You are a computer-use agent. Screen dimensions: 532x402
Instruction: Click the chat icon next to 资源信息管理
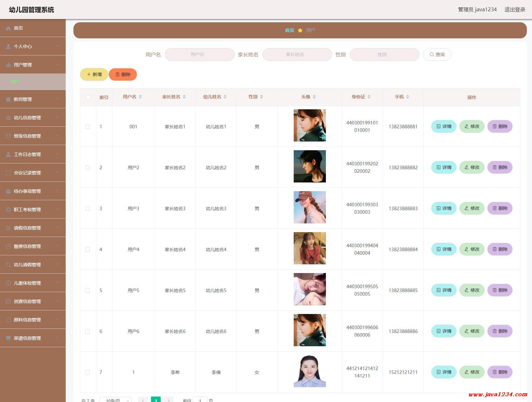coord(8,302)
